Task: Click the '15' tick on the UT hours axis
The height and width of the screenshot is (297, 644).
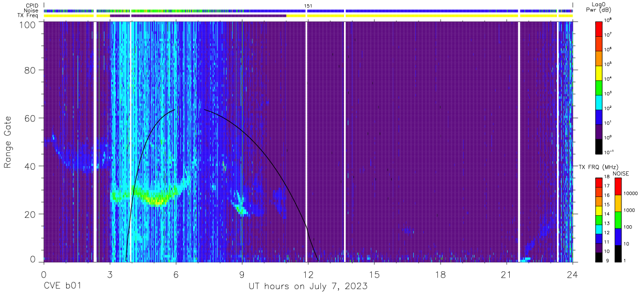Action: [374, 274]
